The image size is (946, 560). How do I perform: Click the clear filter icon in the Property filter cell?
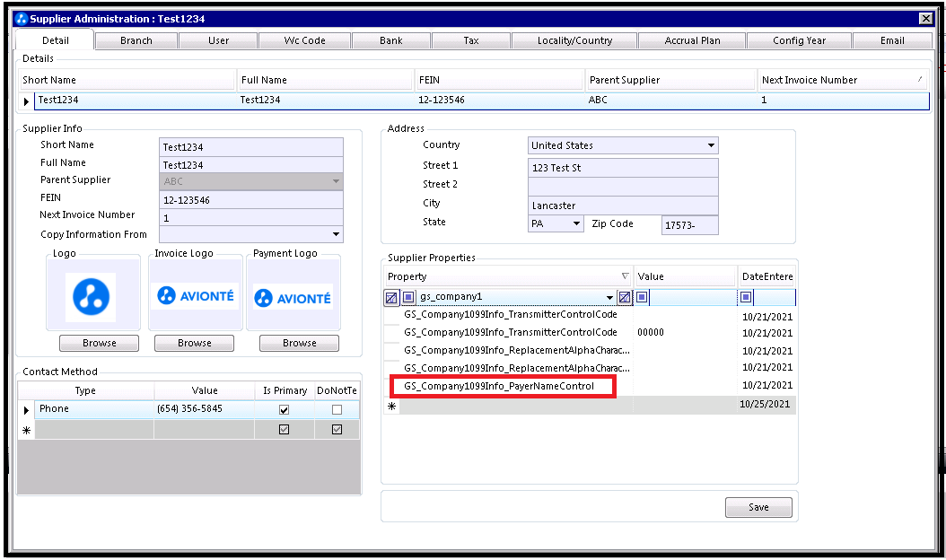coord(625,297)
